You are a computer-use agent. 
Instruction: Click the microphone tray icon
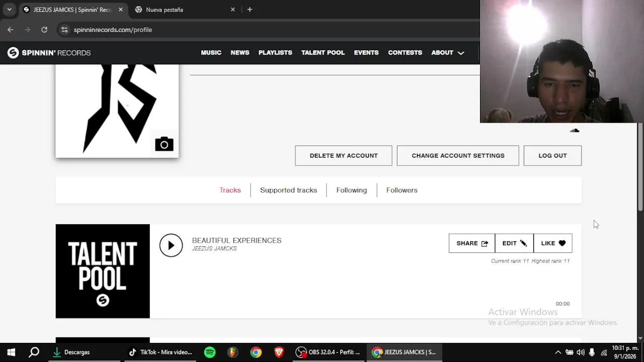pyautogui.click(x=592, y=352)
